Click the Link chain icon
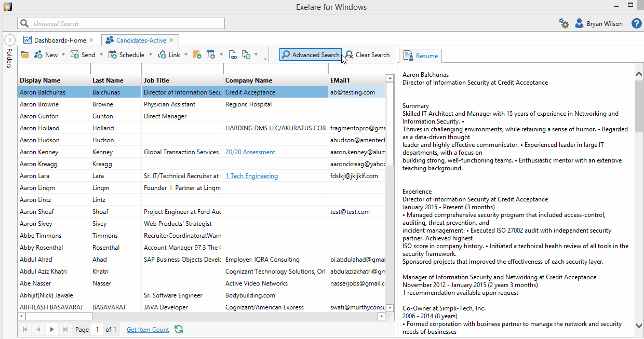Viewport: 644px width, 339px height. click(x=162, y=55)
